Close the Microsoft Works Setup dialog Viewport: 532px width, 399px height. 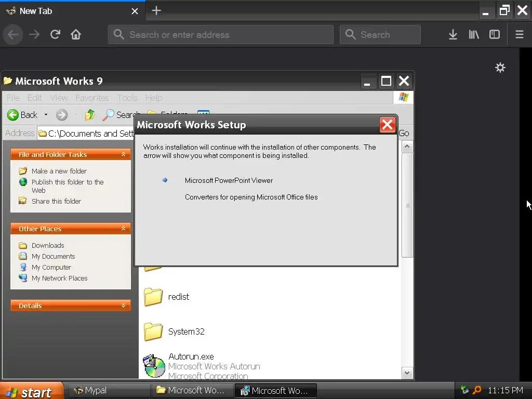387,125
